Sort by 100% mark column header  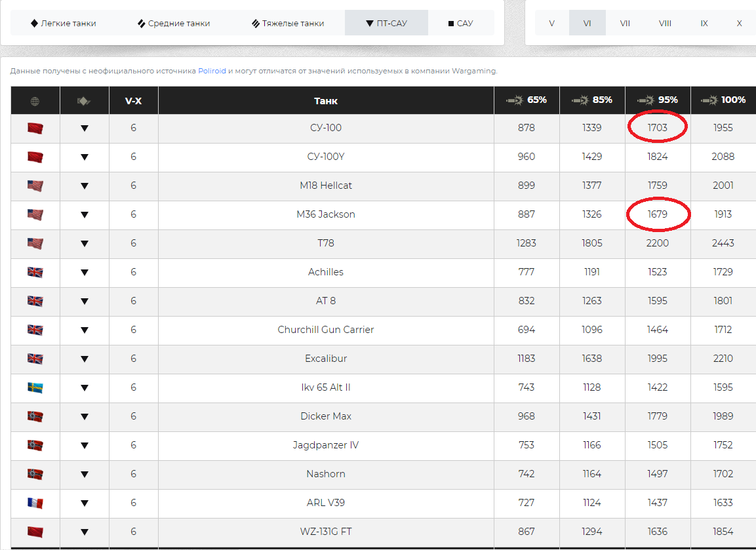(x=723, y=100)
